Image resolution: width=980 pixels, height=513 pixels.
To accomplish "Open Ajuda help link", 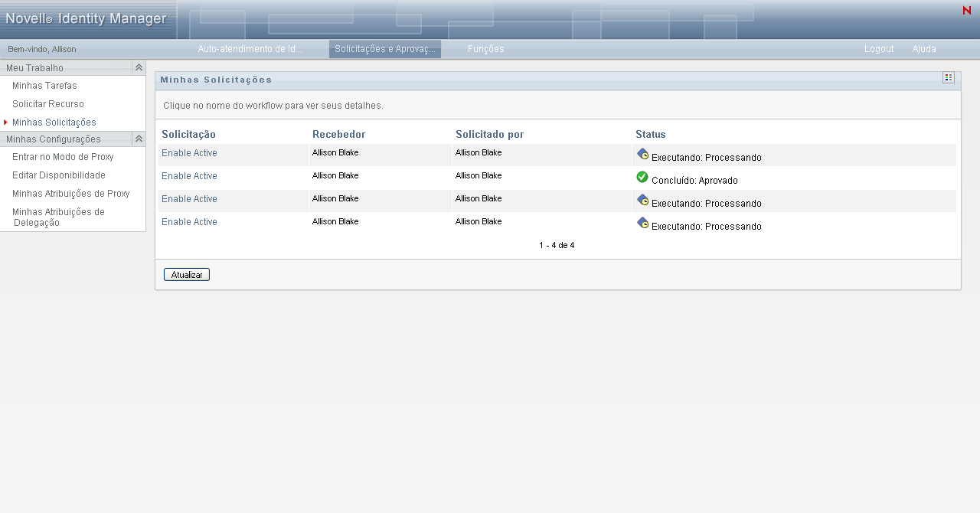I will pyautogui.click(x=924, y=49).
